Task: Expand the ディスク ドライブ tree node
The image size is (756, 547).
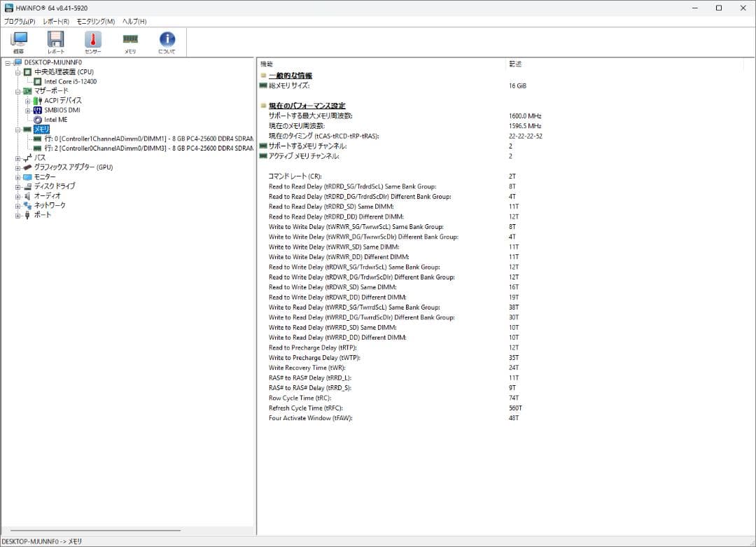Action: tap(18, 186)
